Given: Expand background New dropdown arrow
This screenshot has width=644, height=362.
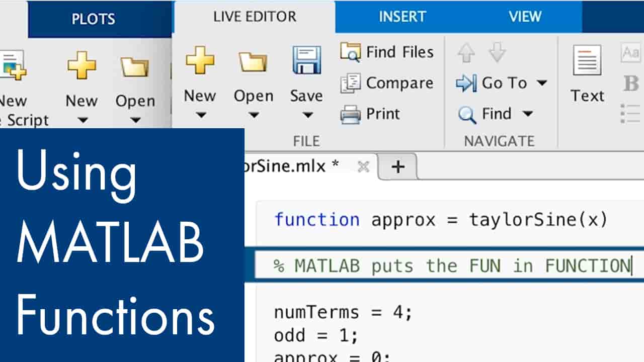Looking at the screenshot, I should point(83,121).
